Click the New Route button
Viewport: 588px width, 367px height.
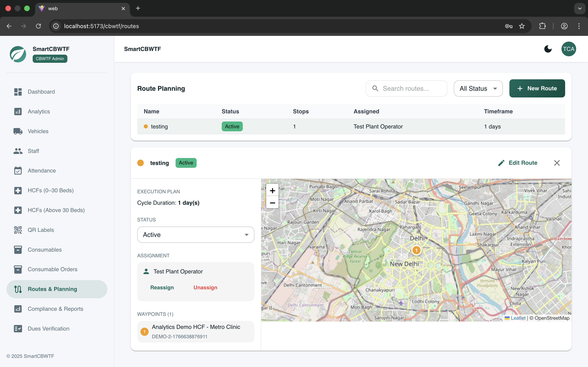[537, 88]
